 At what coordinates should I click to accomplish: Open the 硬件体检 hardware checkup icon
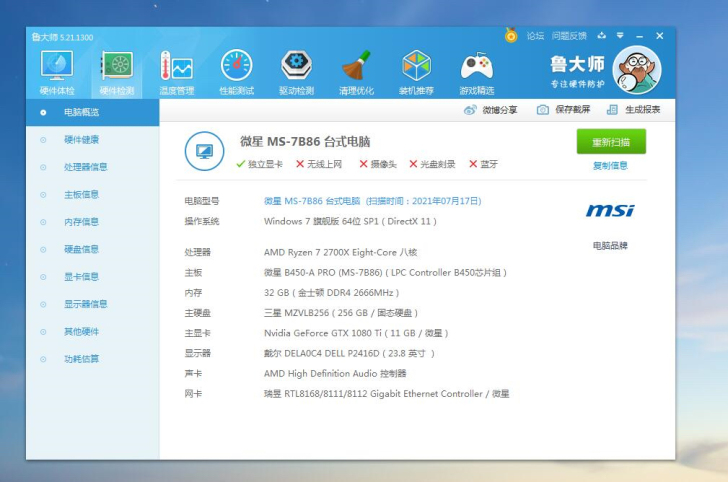coord(57,73)
